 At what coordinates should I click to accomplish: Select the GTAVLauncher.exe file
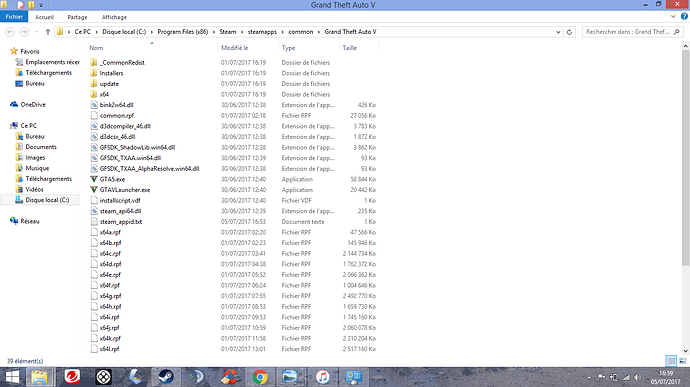pyautogui.click(x=125, y=190)
